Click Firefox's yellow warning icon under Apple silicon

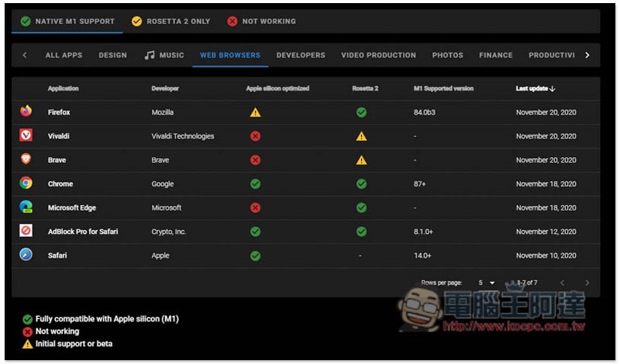pyautogui.click(x=256, y=112)
